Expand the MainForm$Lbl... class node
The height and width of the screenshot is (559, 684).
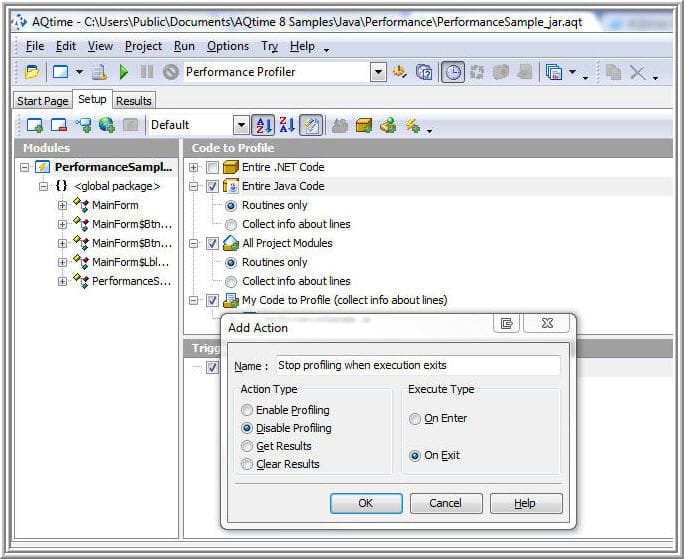pyautogui.click(x=62, y=262)
